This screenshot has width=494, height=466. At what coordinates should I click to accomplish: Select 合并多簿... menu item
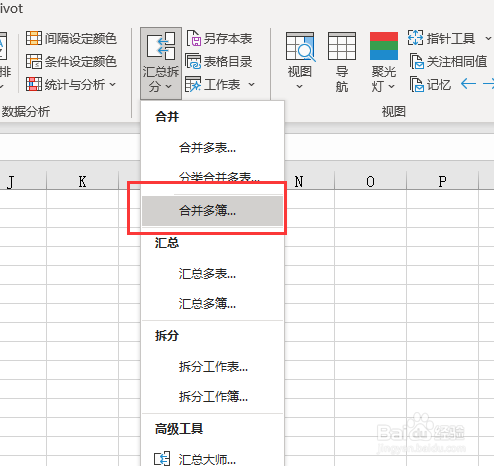(x=212, y=210)
